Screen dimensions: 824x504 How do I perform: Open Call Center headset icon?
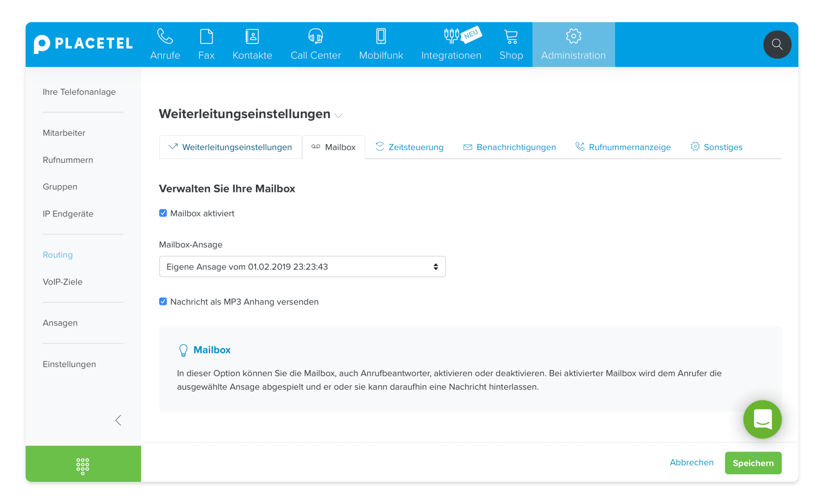tap(316, 37)
